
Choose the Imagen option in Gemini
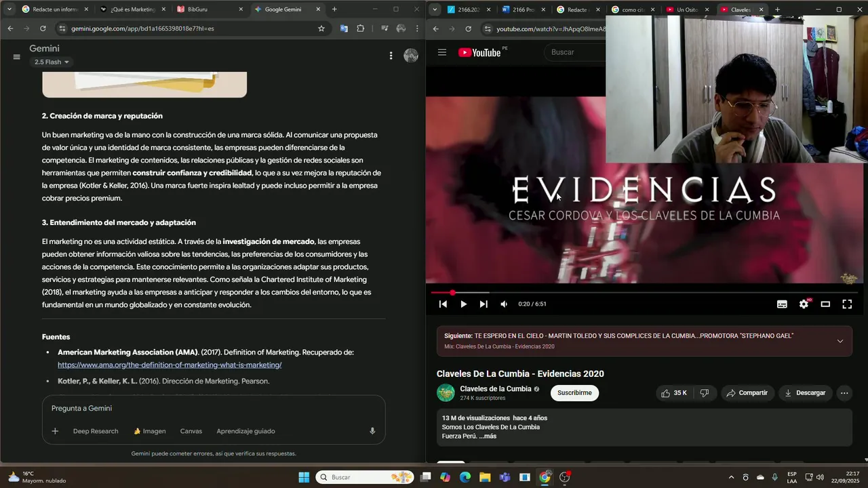point(150,431)
